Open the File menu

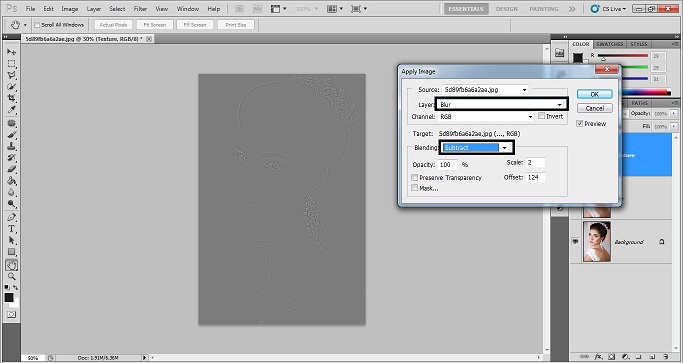click(30, 9)
